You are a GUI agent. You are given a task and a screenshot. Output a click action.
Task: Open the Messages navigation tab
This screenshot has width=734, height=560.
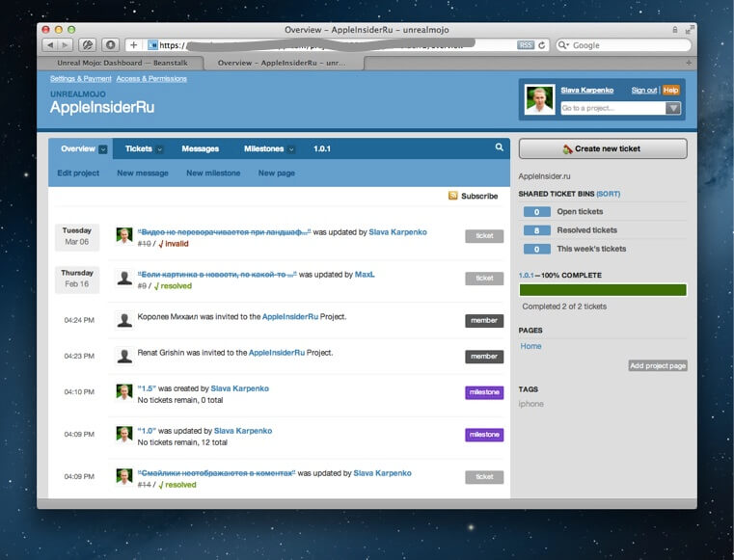(x=201, y=148)
